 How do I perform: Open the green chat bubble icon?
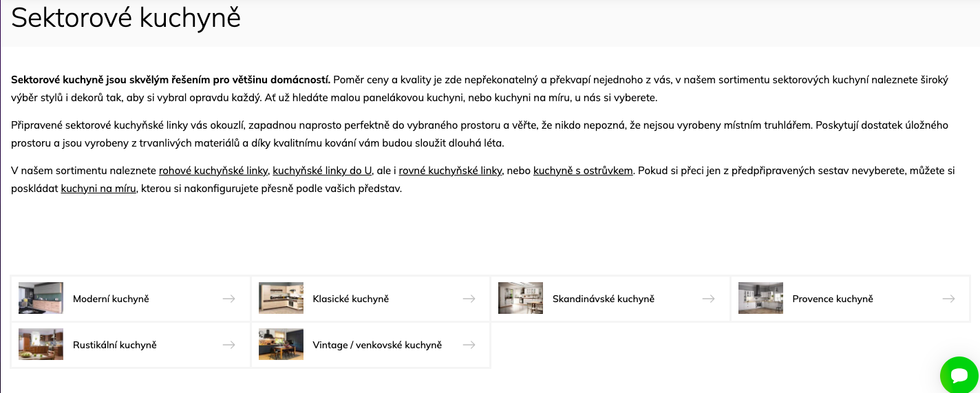pos(959,375)
